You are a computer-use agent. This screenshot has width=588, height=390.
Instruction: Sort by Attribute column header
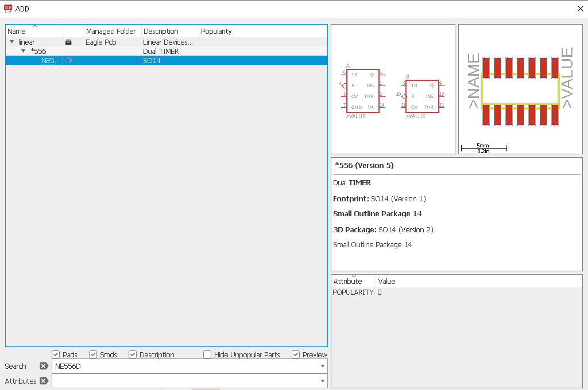click(354, 281)
